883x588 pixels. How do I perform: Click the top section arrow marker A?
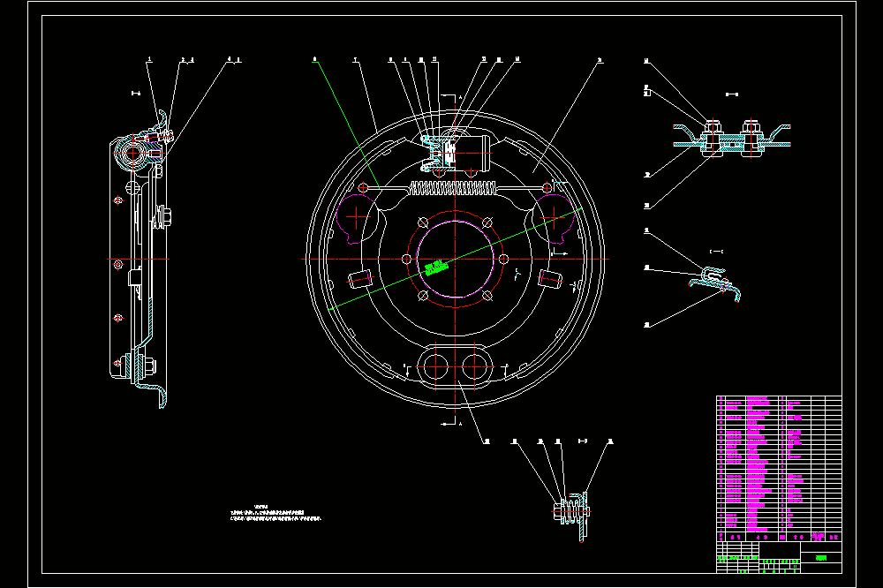(451, 97)
